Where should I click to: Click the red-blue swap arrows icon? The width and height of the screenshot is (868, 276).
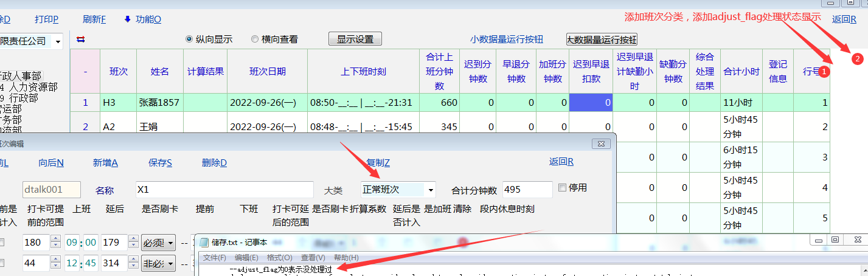click(81, 40)
